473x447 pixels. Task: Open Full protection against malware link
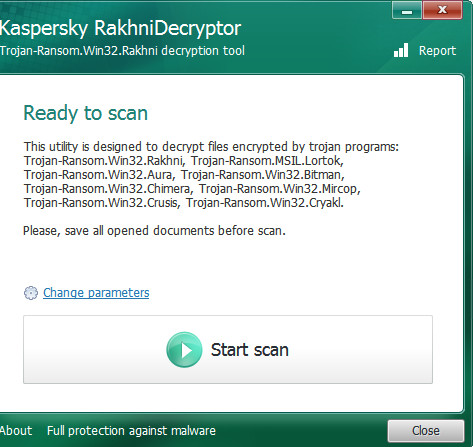pos(131,431)
